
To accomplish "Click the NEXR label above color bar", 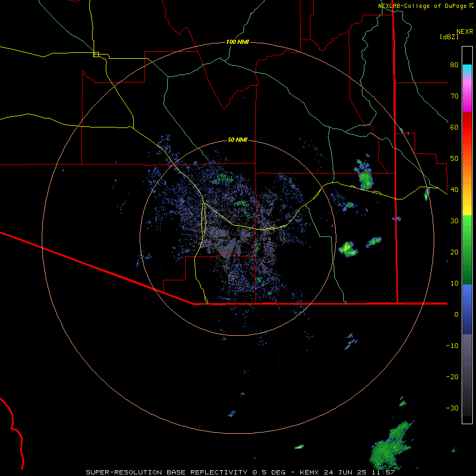I will point(464,32).
